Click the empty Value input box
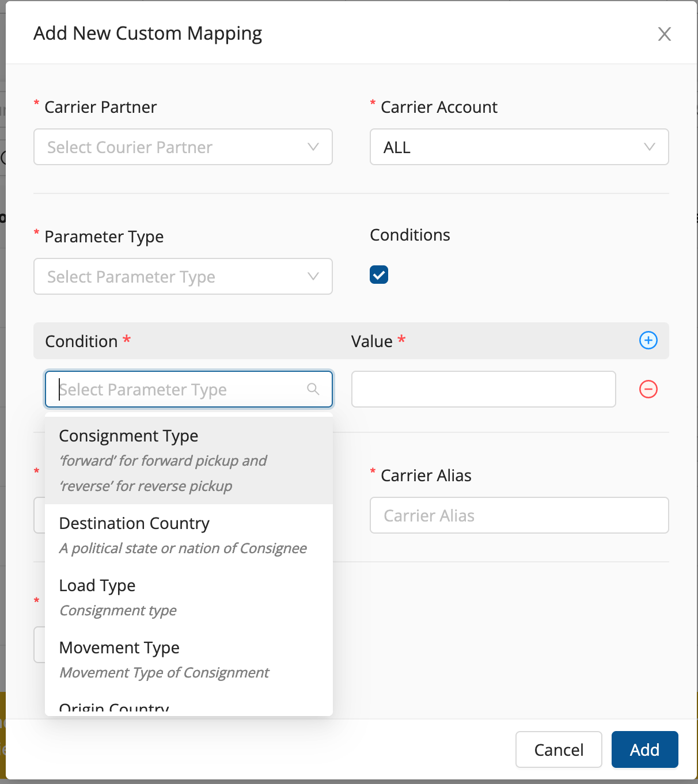 [x=483, y=389]
